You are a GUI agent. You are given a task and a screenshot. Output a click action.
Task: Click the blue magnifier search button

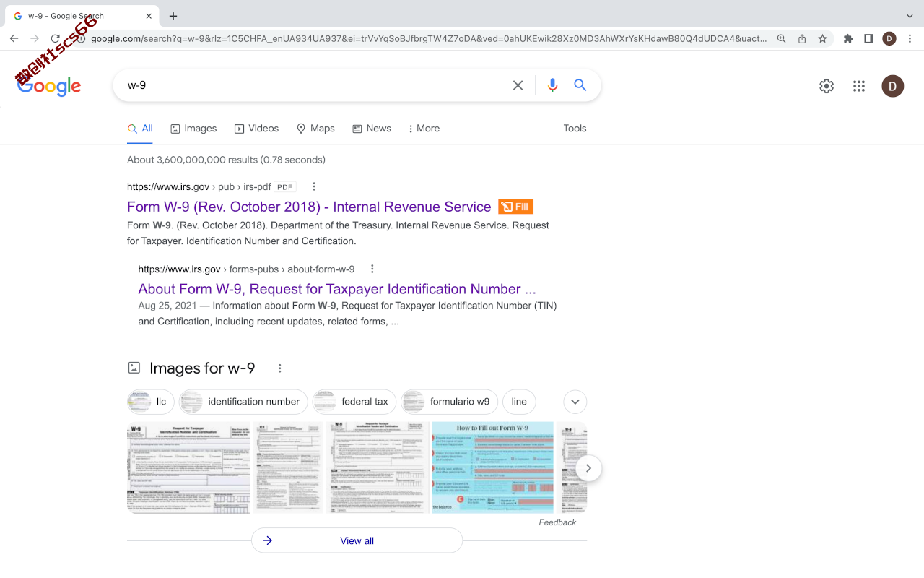point(580,85)
